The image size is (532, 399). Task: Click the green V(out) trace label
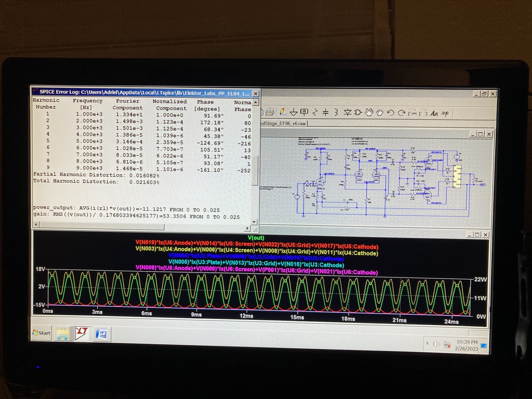tap(256, 238)
